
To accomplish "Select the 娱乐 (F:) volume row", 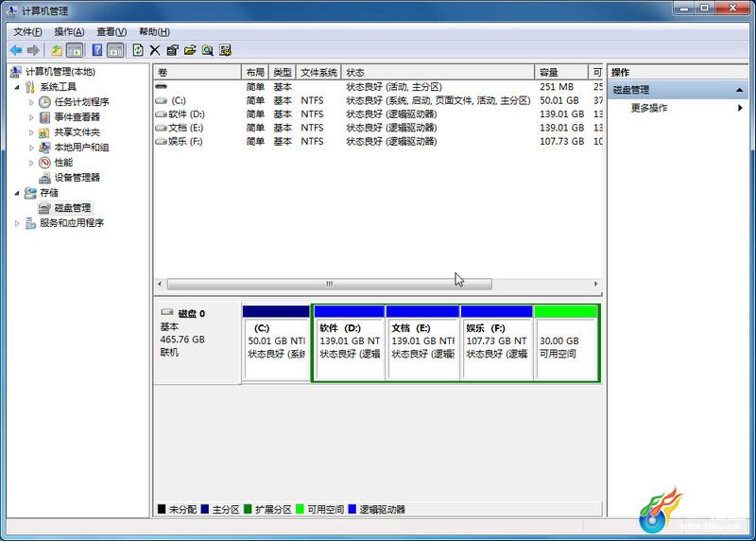I will tap(378, 142).
